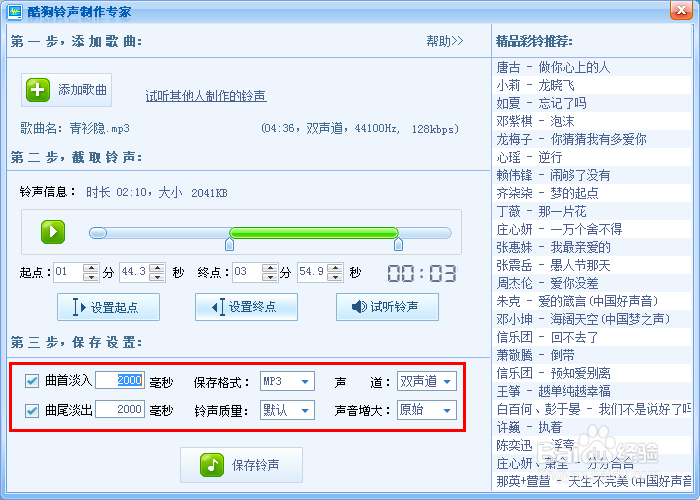Select 唐古 - 做你心上的人
Image resolution: width=700 pixels, height=500 pixels.
pyautogui.click(x=592, y=67)
